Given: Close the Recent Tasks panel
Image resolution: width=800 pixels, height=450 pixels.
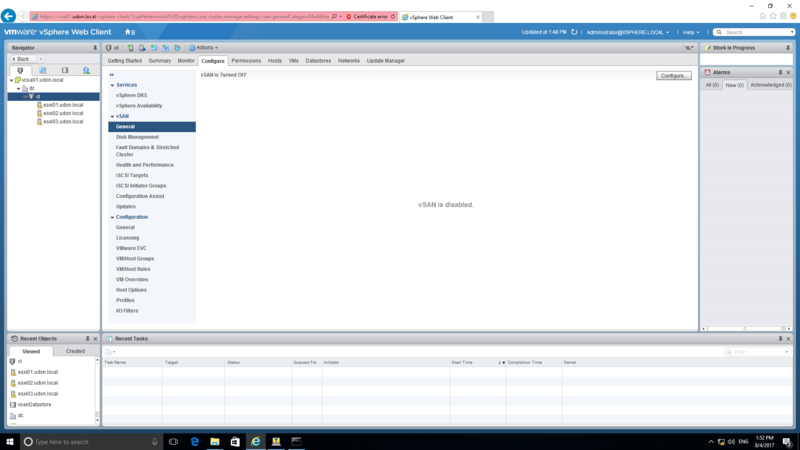Looking at the screenshot, I should 788,339.
